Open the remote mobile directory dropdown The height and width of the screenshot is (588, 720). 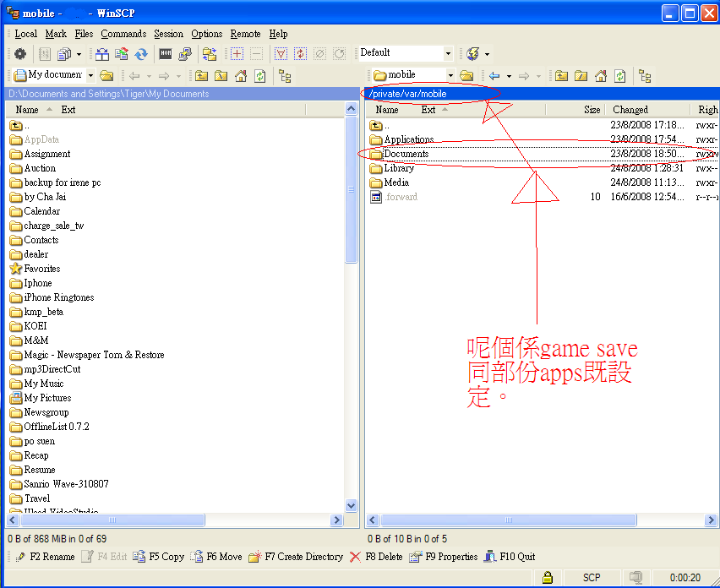[450, 75]
